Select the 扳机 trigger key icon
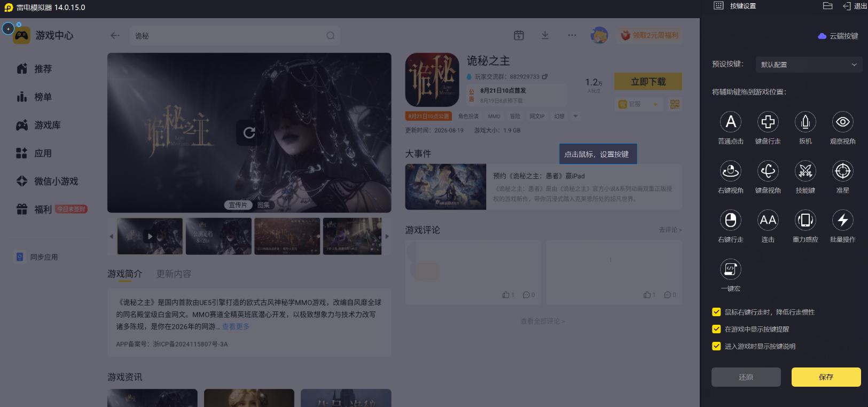 [x=806, y=122]
